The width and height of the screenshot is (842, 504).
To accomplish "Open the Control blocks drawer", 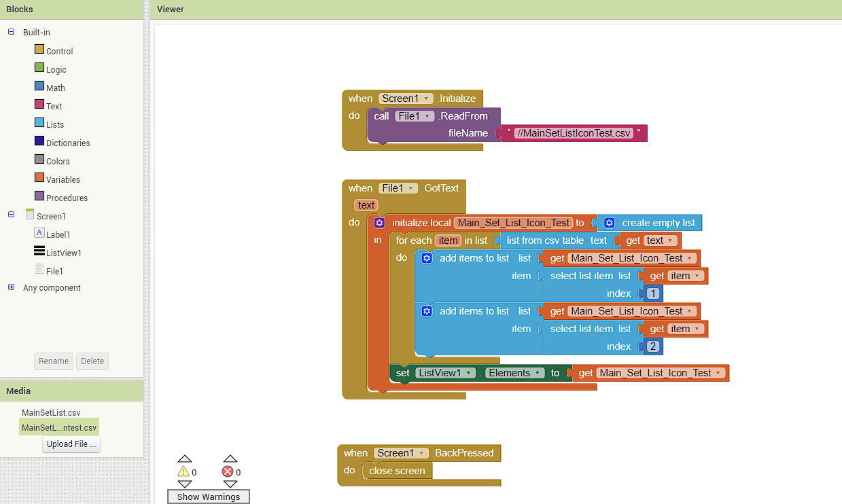I will coord(59,51).
